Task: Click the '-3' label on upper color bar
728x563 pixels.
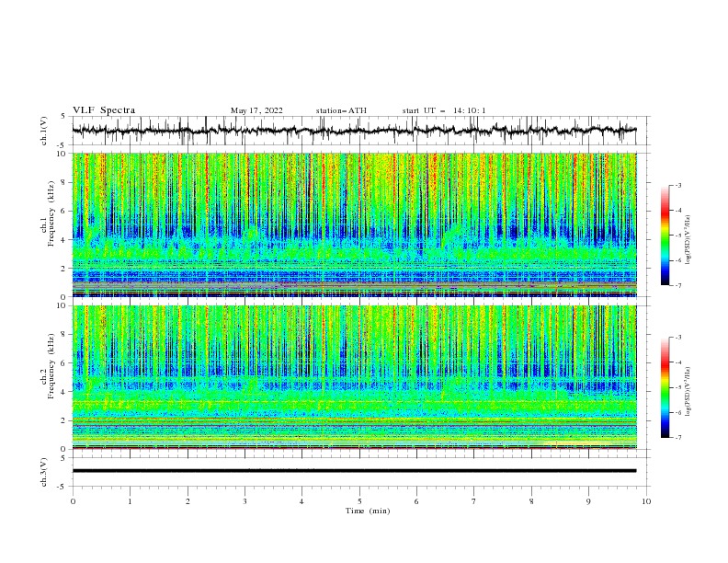Action: pyautogui.click(x=678, y=185)
